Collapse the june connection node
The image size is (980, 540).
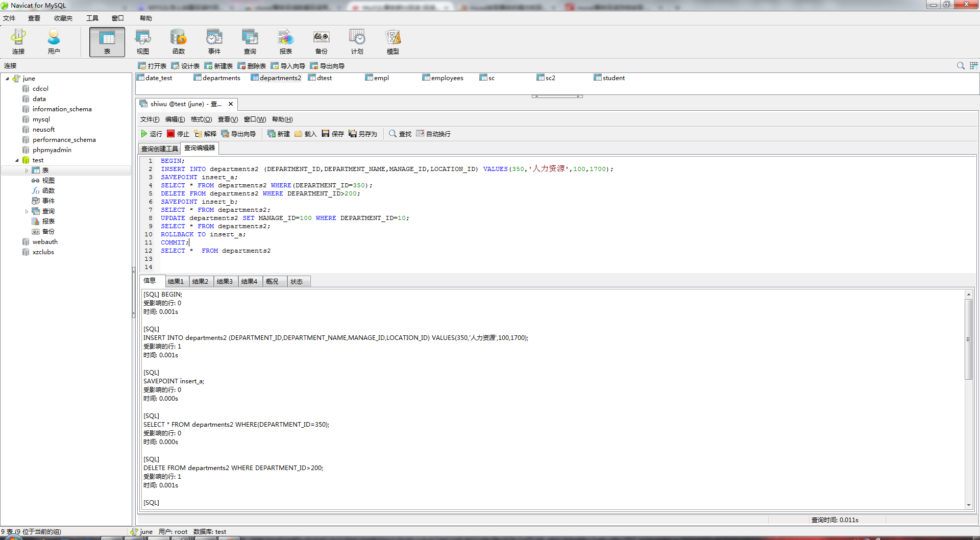[7, 79]
